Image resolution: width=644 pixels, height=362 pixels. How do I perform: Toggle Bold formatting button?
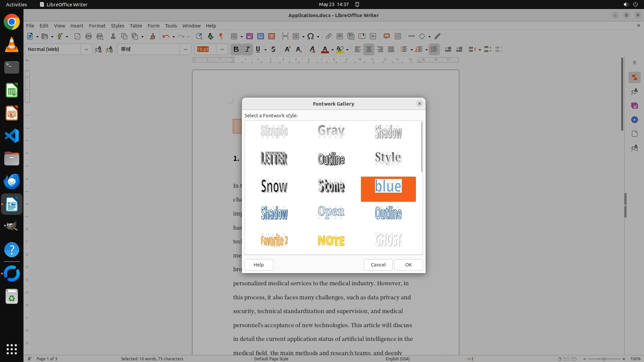coord(236,49)
